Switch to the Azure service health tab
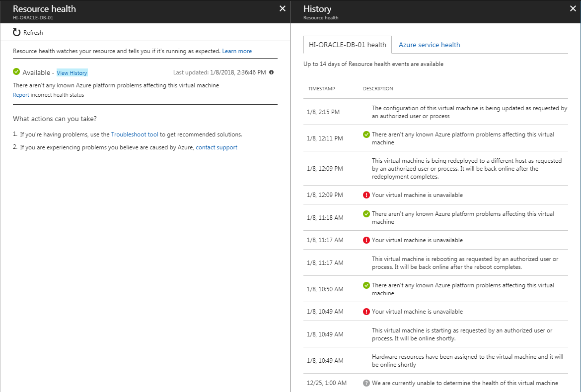The height and width of the screenshot is (392, 581). 429,45
